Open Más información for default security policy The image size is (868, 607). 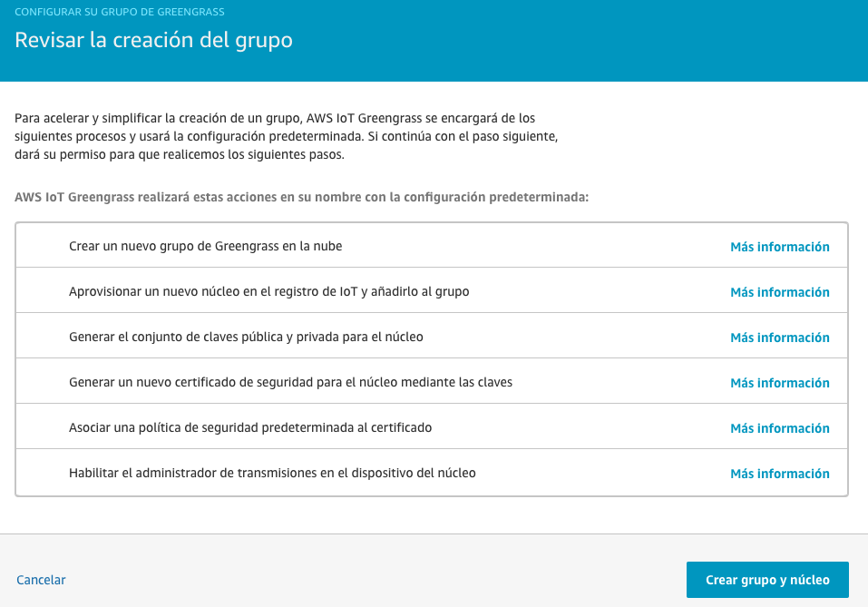779,428
